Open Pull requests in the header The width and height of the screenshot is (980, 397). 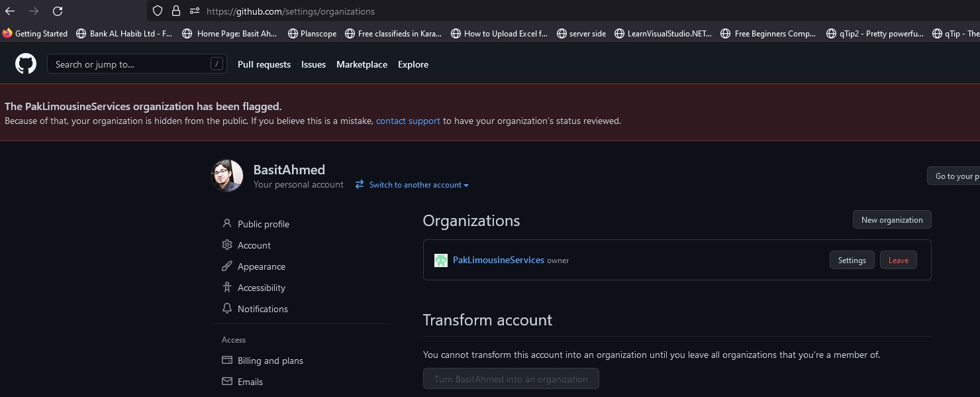(264, 64)
